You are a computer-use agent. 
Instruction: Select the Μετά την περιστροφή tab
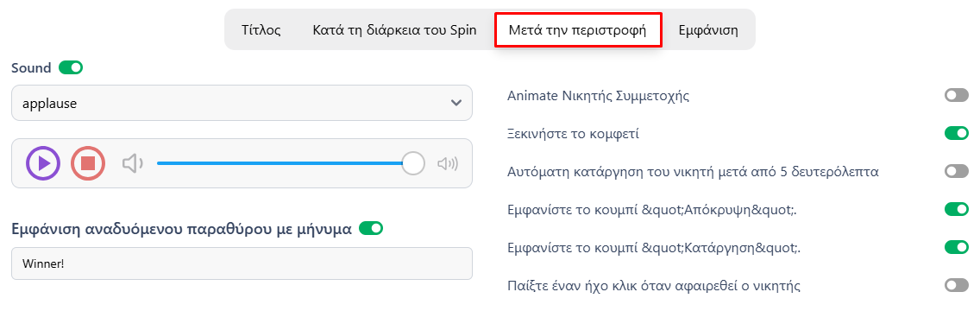577,30
